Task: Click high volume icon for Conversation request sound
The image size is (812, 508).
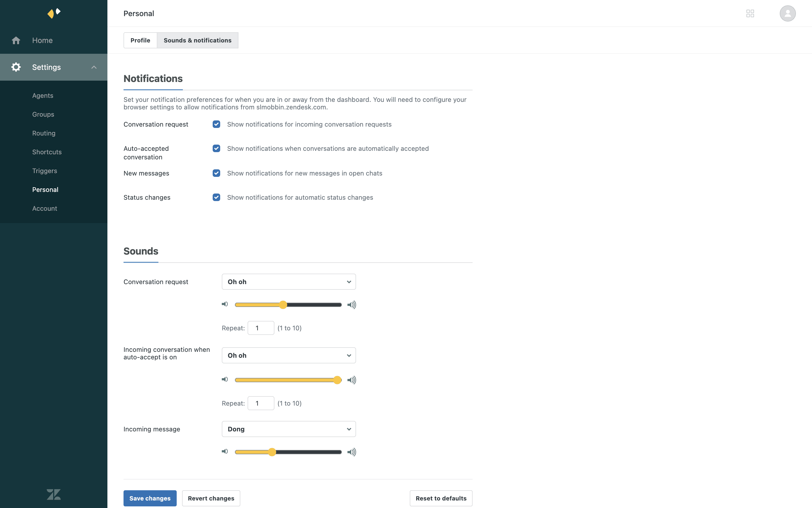Action: [x=351, y=305]
